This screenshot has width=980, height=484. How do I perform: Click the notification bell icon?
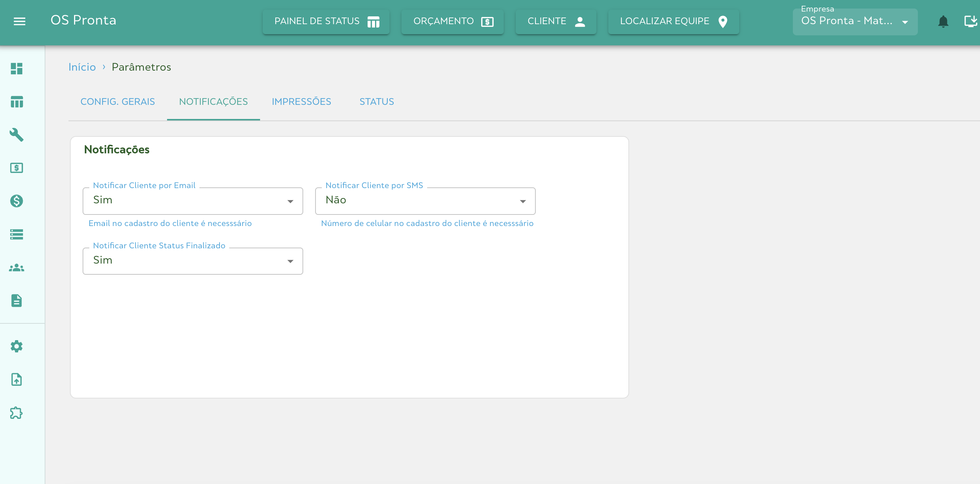pos(943,22)
